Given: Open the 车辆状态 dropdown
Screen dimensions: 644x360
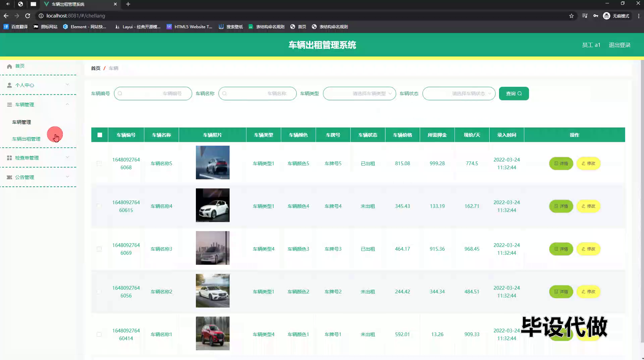Looking at the screenshot, I should point(459,94).
